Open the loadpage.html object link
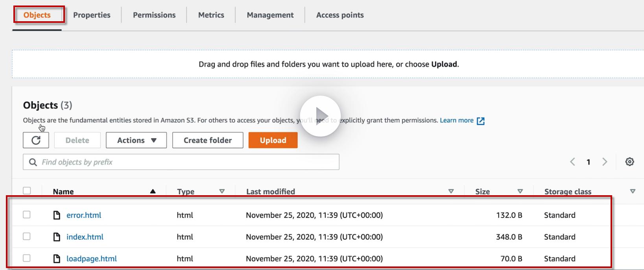This screenshot has width=644, height=270. [x=92, y=259]
